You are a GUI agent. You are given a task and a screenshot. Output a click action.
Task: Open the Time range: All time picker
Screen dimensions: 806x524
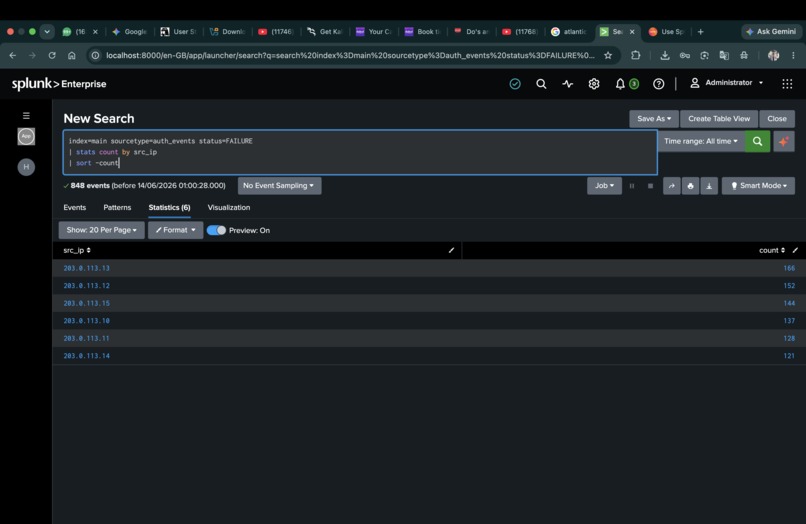tap(701, 141)
